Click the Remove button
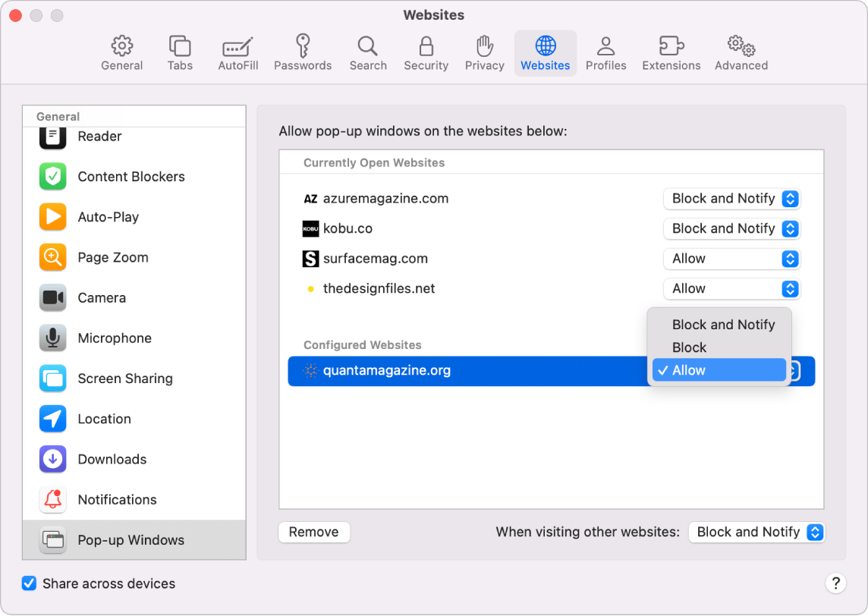The height and width of the screenshot is (616, 868). point(313,532)
